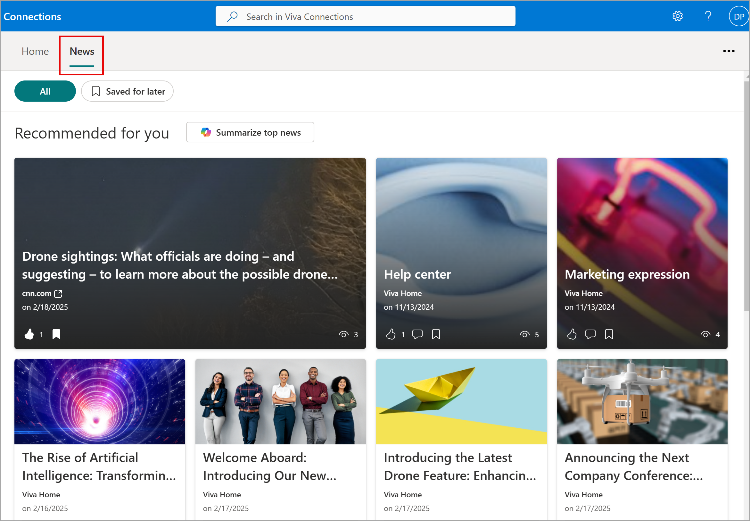
Task: Click the cnn.com source label
Action: 36,293
